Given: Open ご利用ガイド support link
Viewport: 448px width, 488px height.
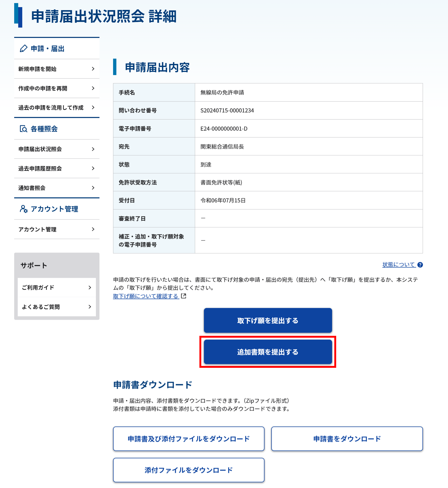Looking at the screenshot, I should tap(57, 287).
